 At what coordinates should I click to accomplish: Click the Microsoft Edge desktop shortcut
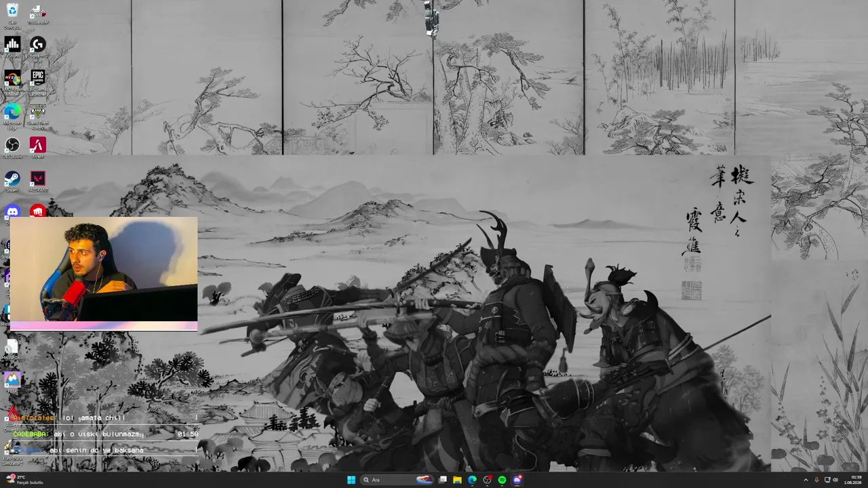[12, 116]
